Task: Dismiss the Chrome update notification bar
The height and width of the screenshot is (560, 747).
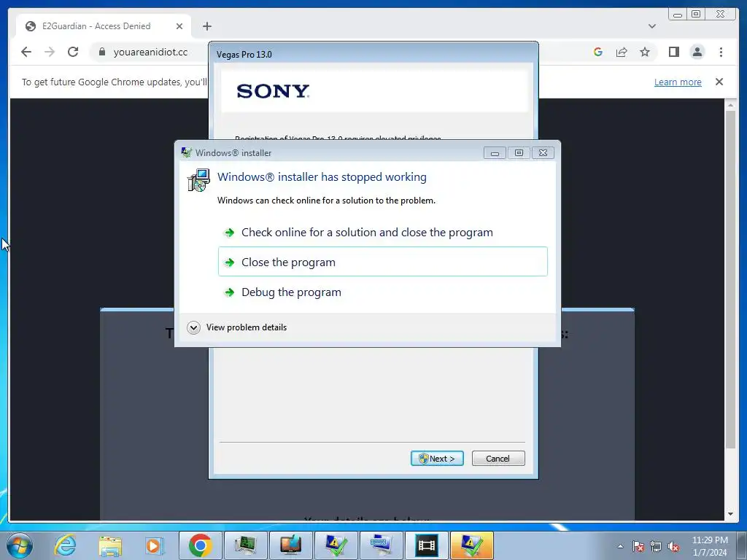Action: coord(719,82)
